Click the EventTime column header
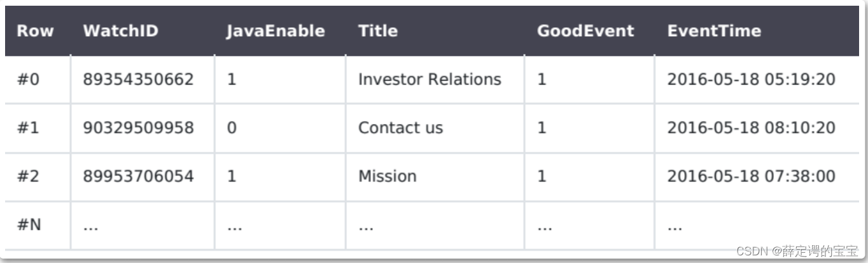The height and width of the screenshot is (263, 868). pos(714,31)
